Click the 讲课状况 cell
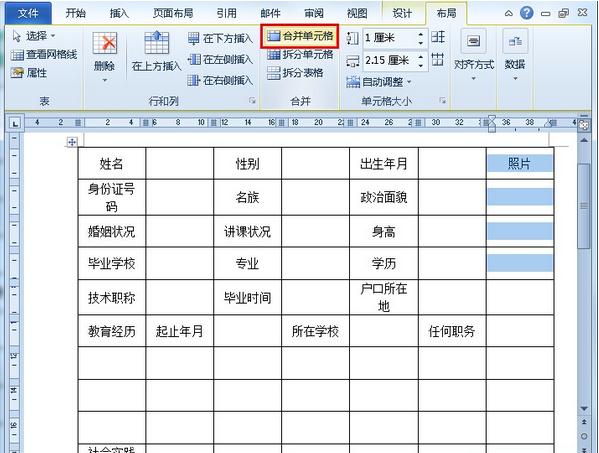Image resolution: width=599 pixels, height=453 pixels. [248, 231]
